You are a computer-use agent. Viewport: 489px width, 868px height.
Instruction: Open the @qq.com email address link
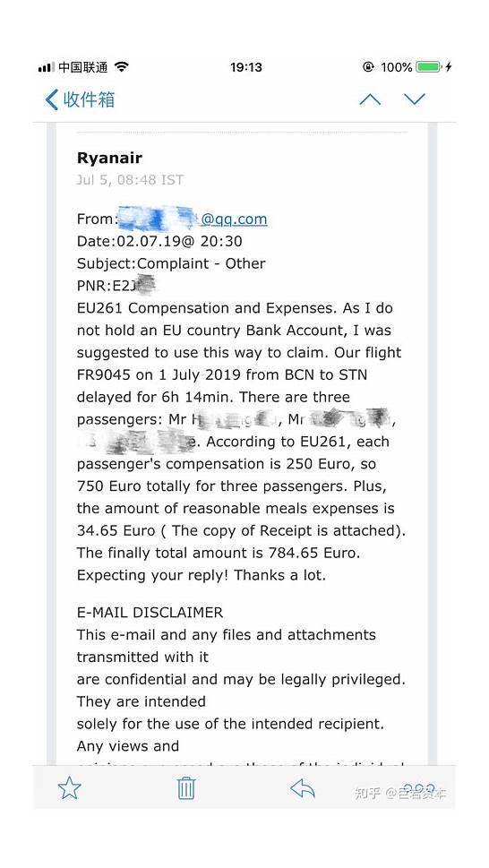tap(234, 219)
